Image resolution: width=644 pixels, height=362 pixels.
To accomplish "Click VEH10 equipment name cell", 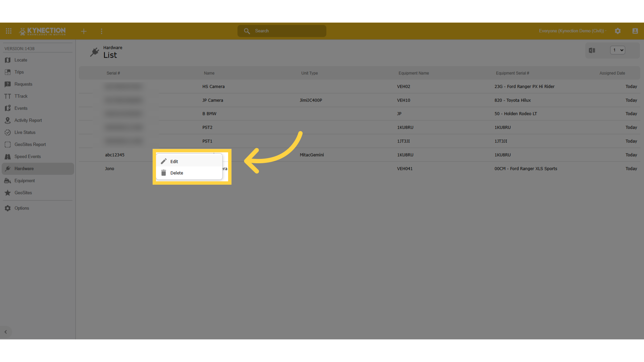I will point(404,100).
